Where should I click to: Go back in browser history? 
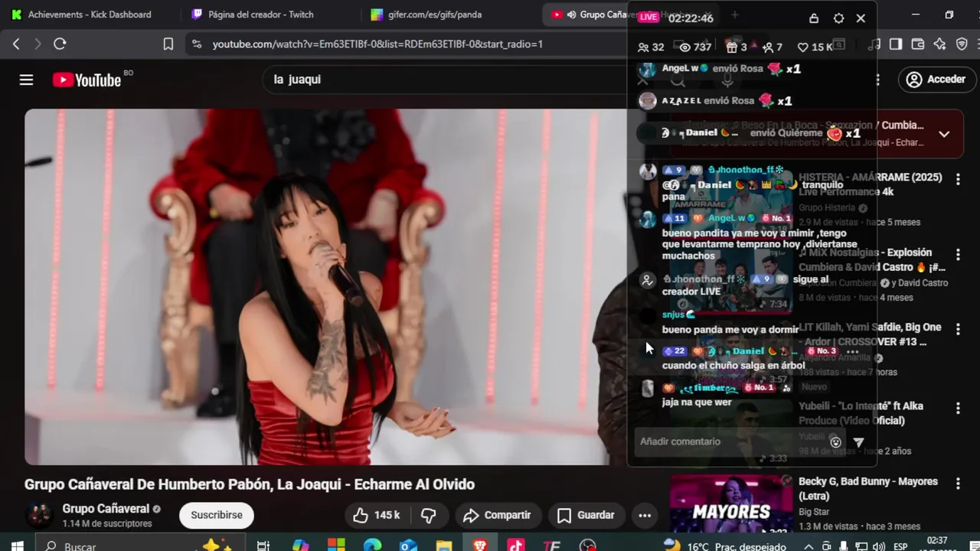tap(16, 44)
